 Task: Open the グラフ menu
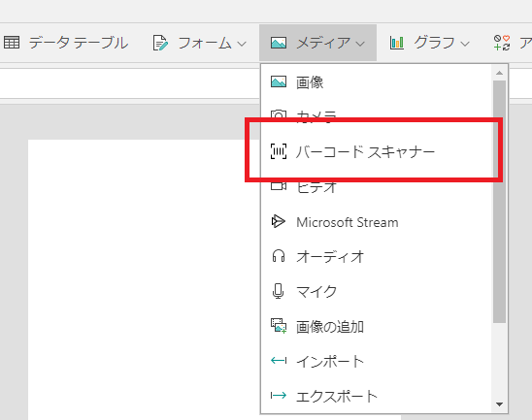point(429,43)
